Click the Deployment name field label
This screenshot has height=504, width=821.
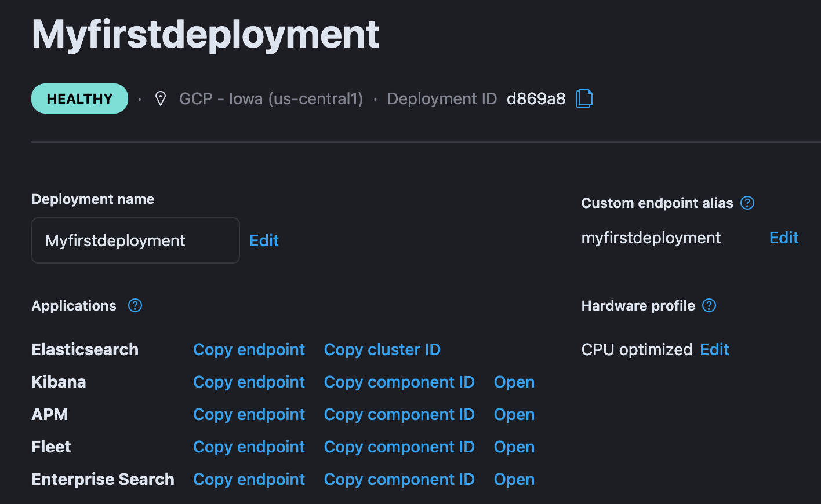(93, 199)
